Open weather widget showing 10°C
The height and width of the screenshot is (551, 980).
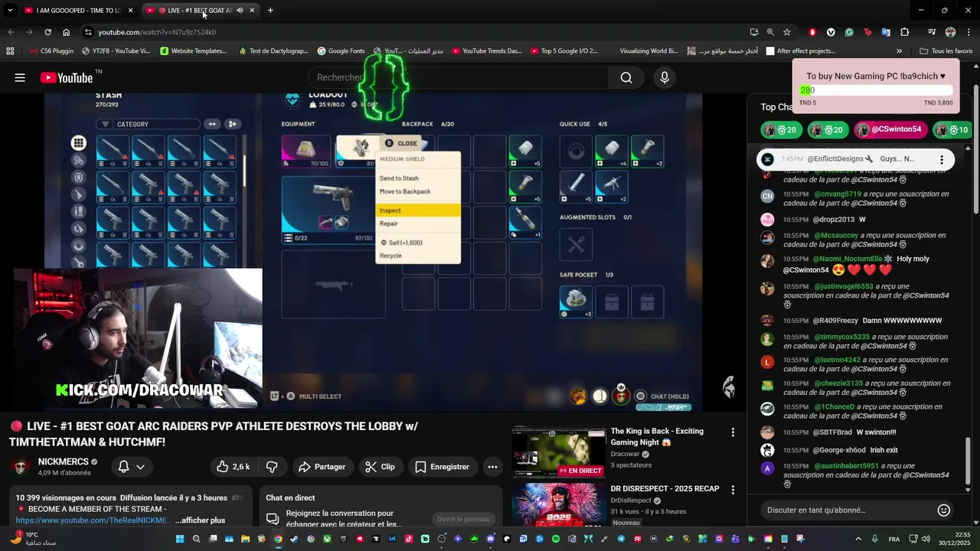point(34,539)
